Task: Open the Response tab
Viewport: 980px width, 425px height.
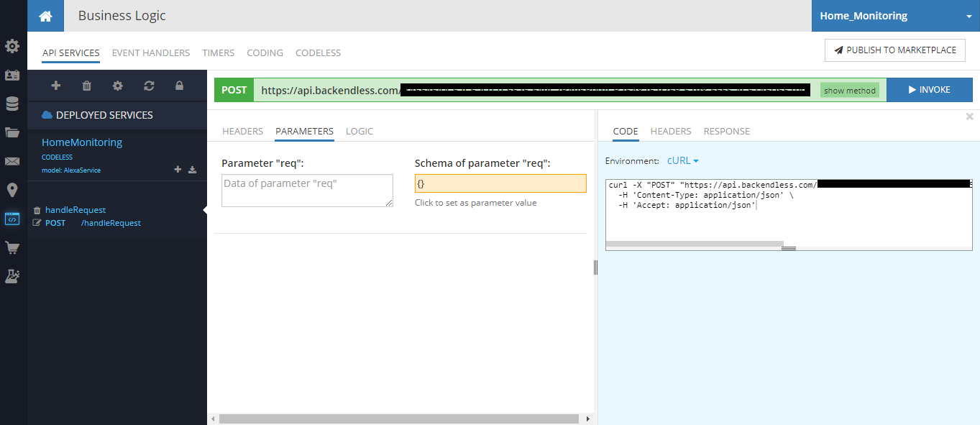Action: [x=726, y=131]
